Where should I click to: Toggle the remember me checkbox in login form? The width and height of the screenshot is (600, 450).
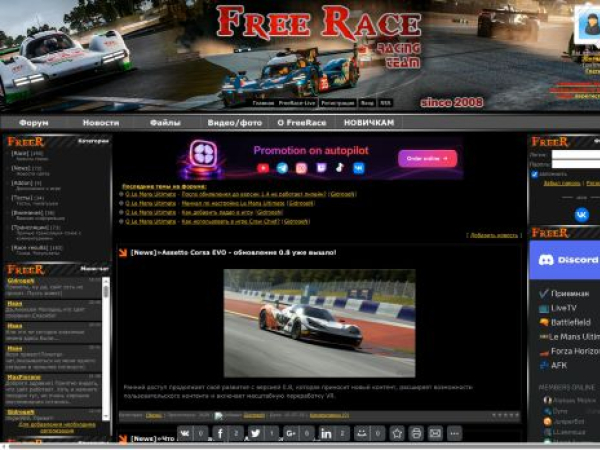click(x=535, y=174)
